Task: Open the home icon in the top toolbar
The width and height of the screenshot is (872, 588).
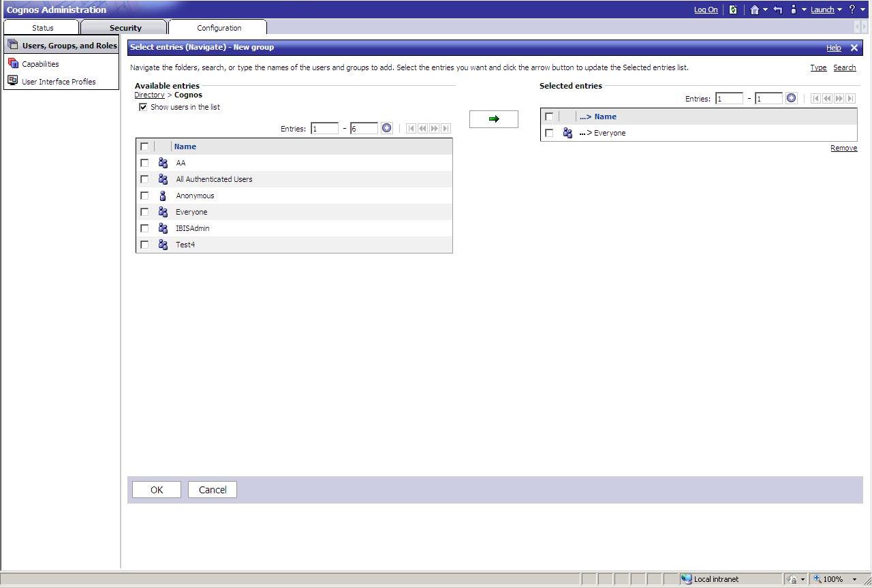Action: point(755,9)
